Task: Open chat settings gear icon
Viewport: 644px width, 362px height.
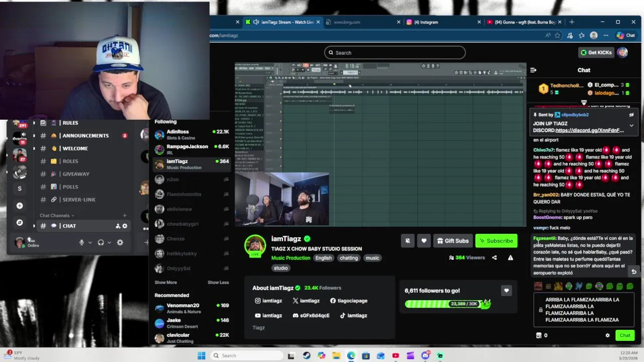Action: (x=607, y=335)
